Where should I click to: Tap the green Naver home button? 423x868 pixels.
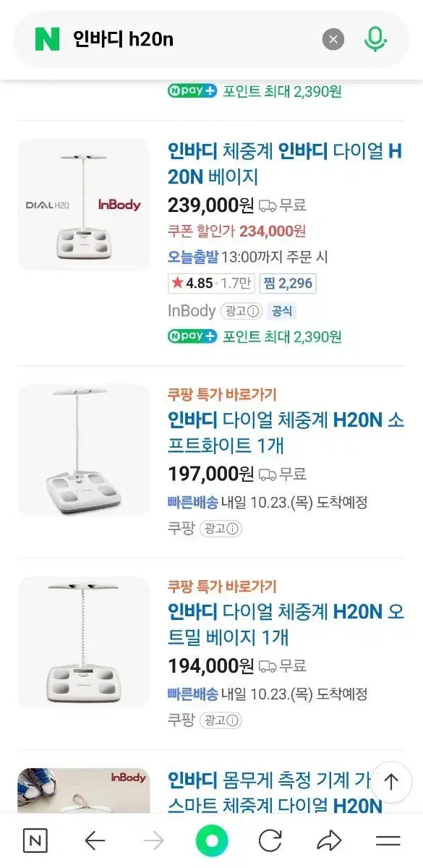coord(212,841)
